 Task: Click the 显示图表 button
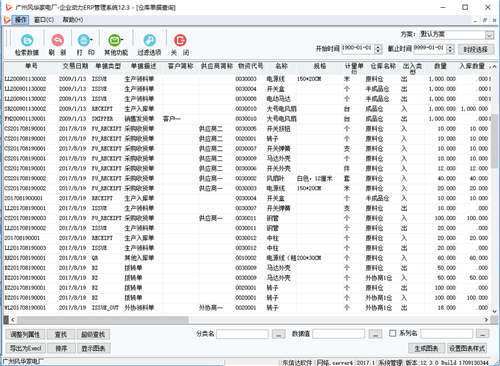pos(94,348)
